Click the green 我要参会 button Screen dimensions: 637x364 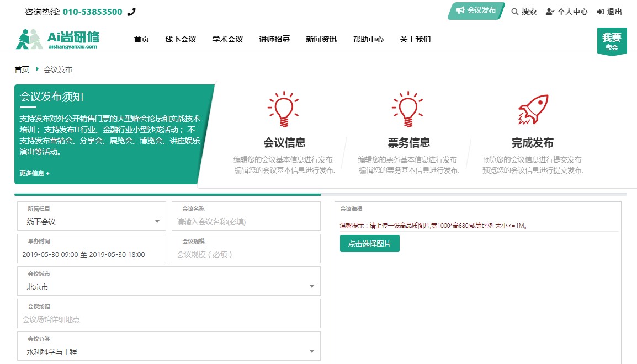612,41
